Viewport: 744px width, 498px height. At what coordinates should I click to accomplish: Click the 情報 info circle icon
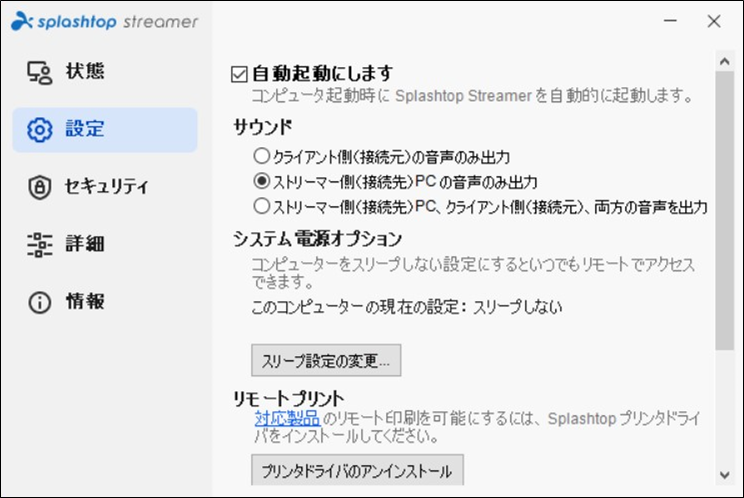[x=39, y=302]
